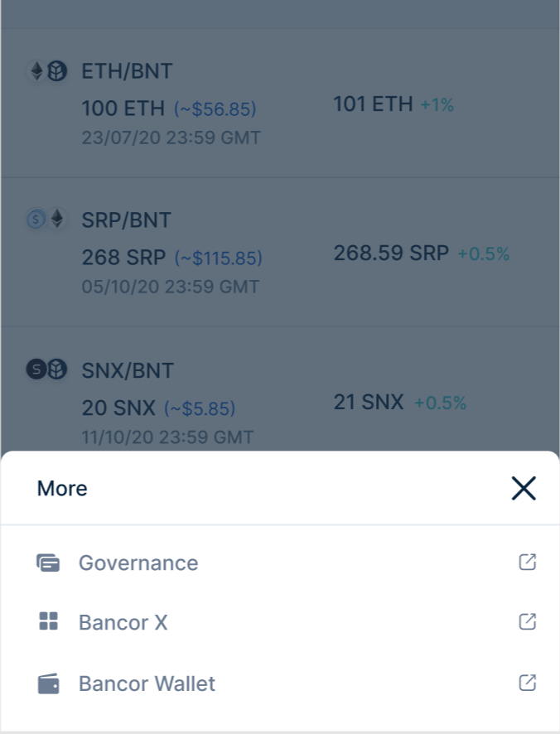Image resolution: width=560 pixels, height=734 pixels.
Task: Open Governance in a new window
Action: tap(528, 562)
